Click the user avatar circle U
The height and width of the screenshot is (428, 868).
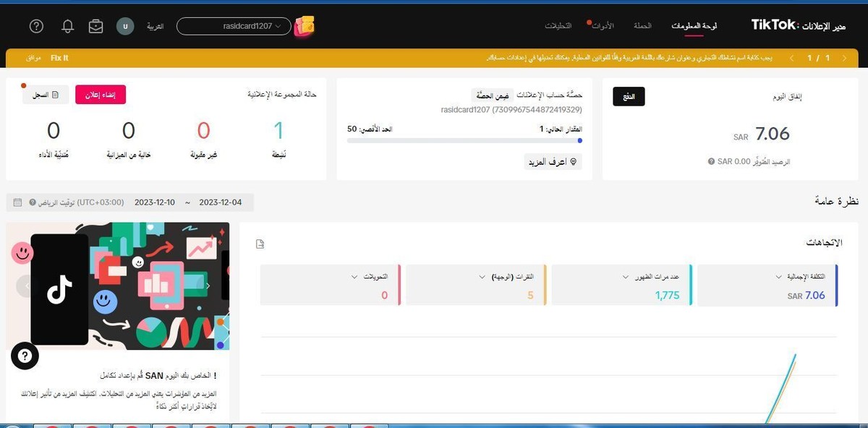[124, 26]
